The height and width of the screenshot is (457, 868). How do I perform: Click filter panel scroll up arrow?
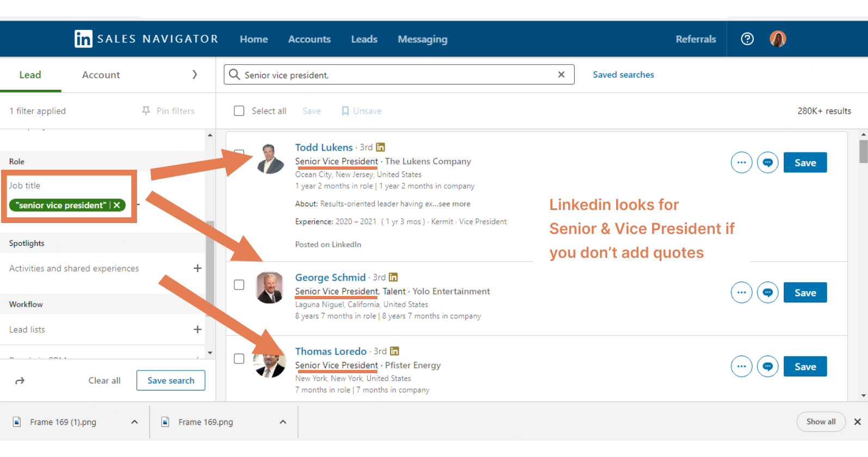tap(210, 135)
